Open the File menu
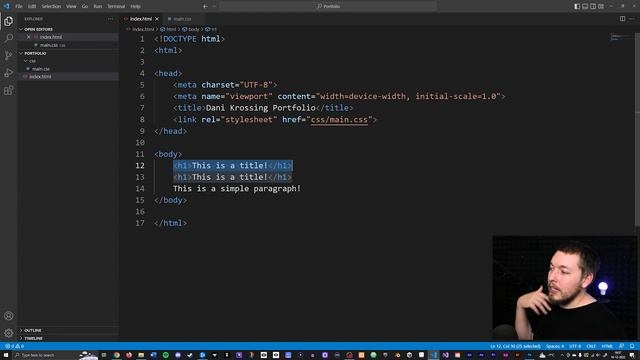Viewport: 640px width, 360px height. tap(19, 7)
